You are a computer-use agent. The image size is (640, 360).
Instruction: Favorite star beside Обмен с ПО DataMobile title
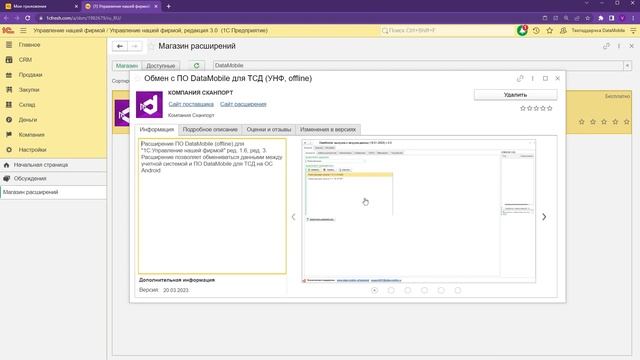coord(138,78)
